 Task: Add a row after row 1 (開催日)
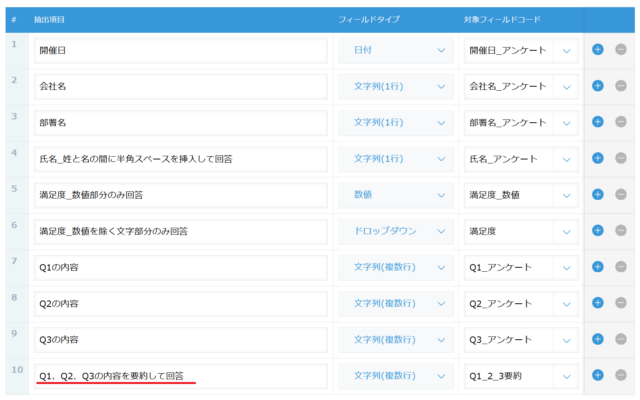(x=598, y=50)
